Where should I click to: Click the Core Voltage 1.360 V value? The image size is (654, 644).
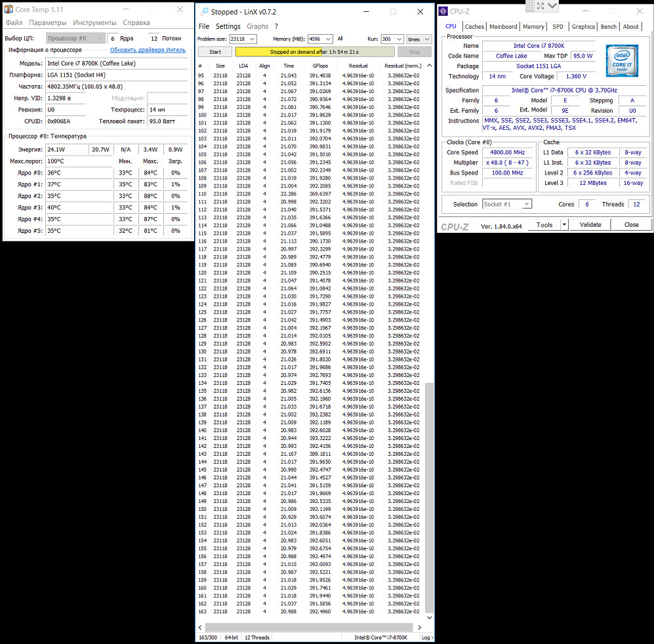coord(576,76)
